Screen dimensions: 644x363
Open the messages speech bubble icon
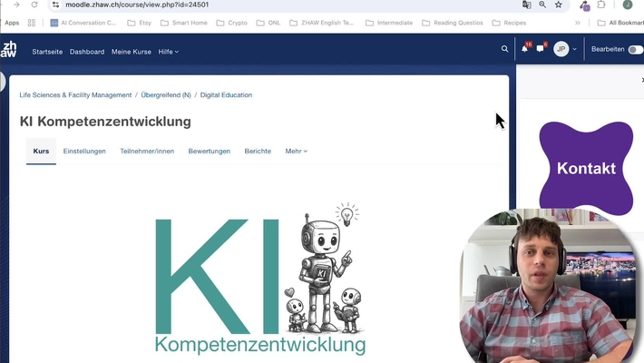click(541, 49)
